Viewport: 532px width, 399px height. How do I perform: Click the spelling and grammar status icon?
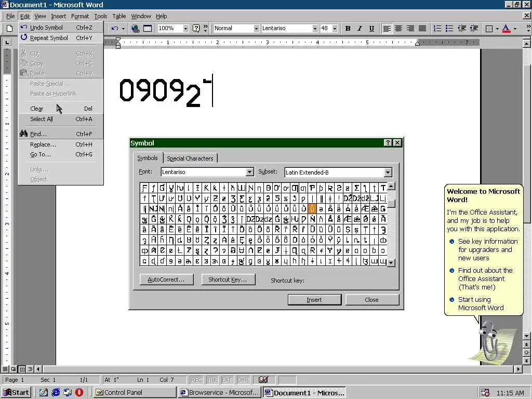[263, 379]
